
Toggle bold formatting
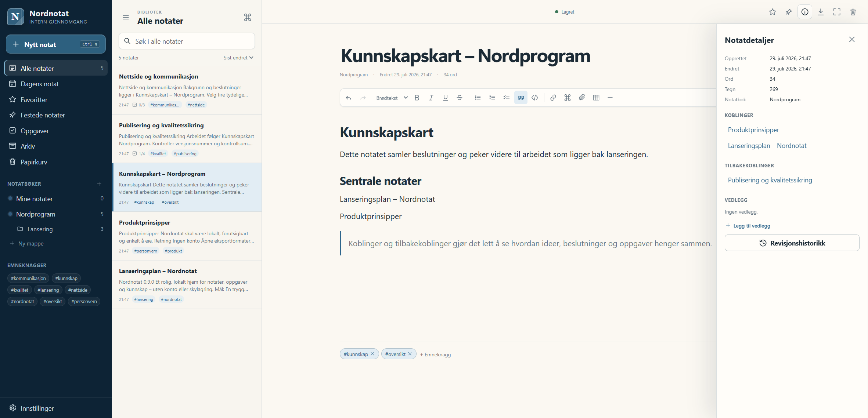tap(417, 98)
